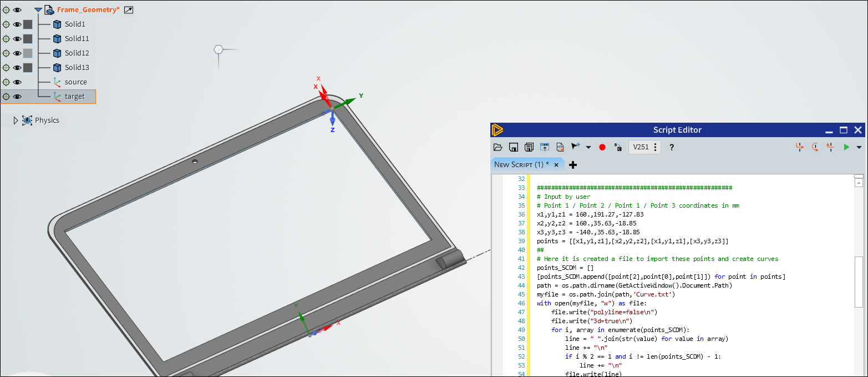868x377 pixels.
Task: Select Solid11 in the structure tree
Action: click(x=77, y=39)
